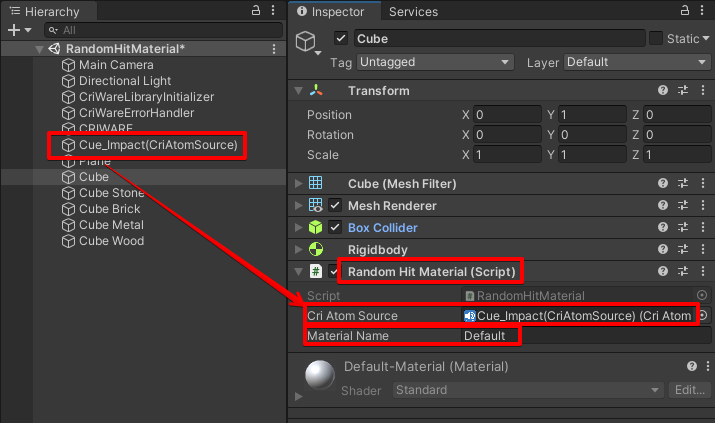This screenshot has height=423, width=715.
Task: Select Cue_Impact(CriAtomSource) object
Action: tap(158, 145)
